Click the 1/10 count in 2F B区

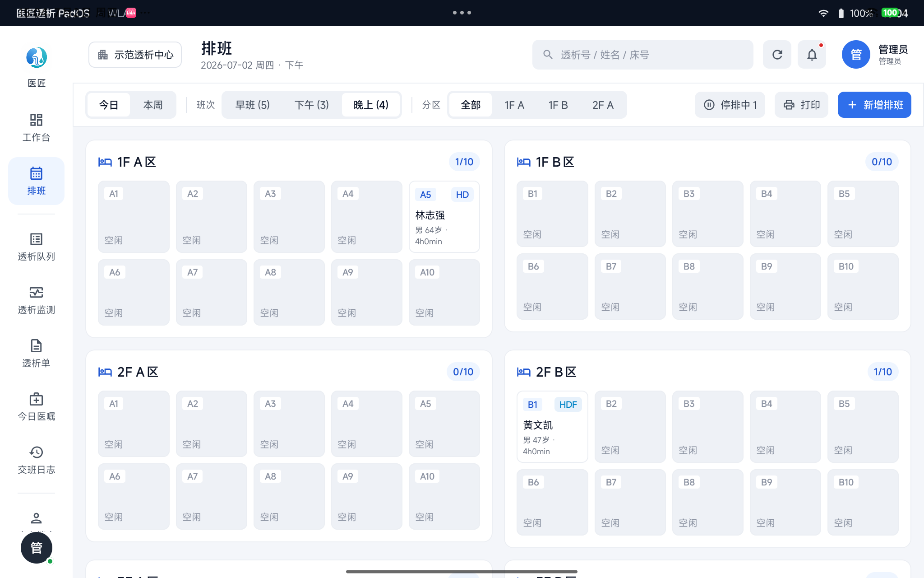tap(883, 372)
